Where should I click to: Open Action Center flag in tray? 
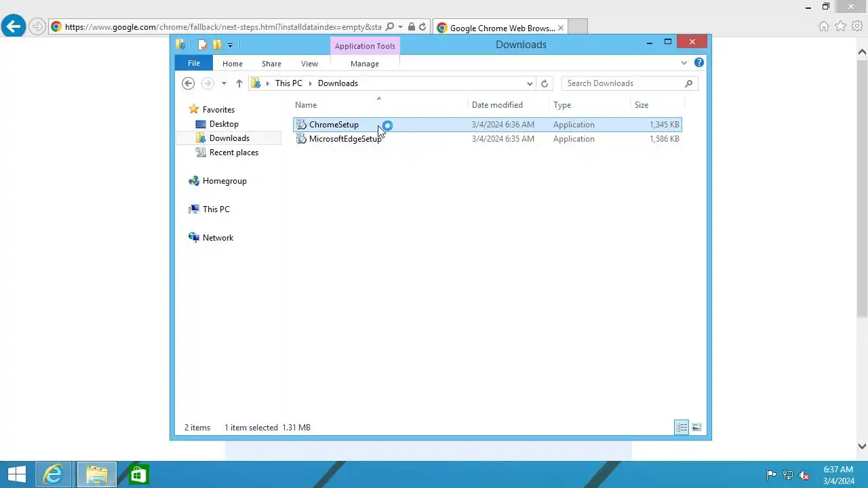(x=771, y=475)
